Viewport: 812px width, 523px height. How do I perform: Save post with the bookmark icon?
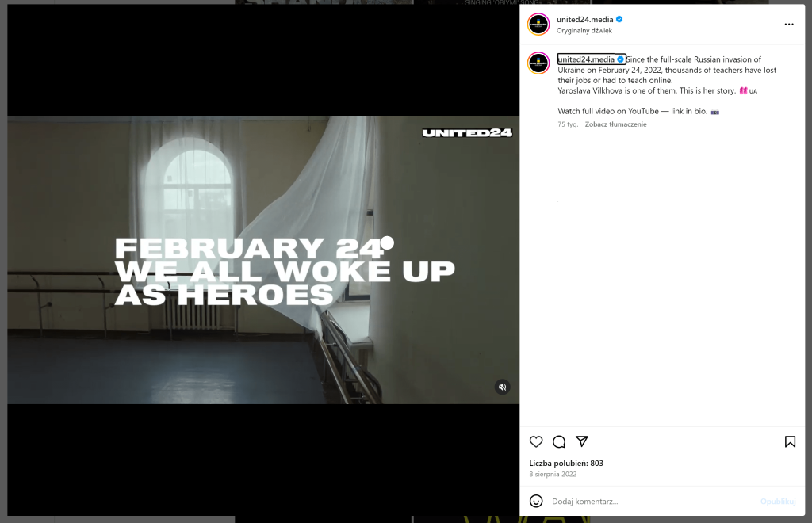coord(790,441)
